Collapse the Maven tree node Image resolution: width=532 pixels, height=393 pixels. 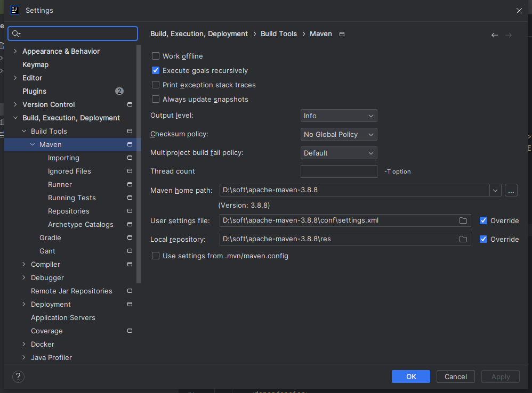click(33, 144)
